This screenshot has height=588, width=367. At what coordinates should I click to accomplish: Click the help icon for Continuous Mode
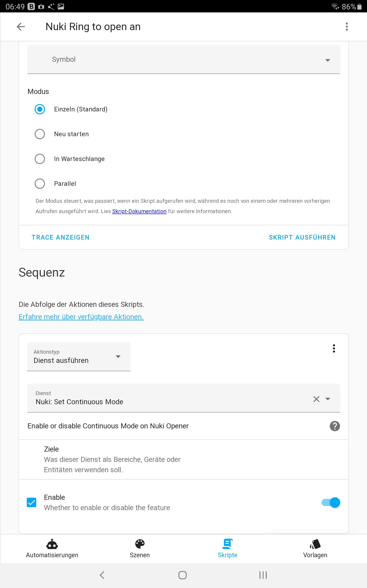click(334, 426)
